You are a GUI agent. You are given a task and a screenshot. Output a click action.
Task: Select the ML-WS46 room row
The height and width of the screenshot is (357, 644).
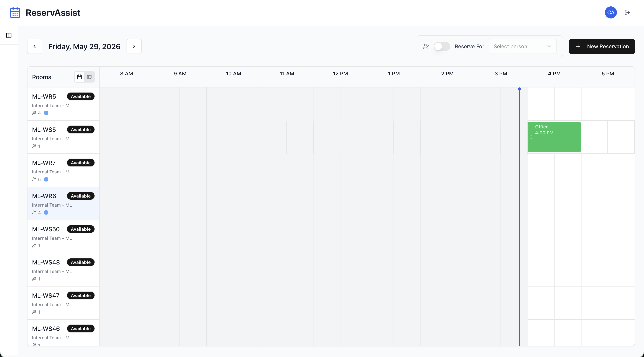(63, 333)
